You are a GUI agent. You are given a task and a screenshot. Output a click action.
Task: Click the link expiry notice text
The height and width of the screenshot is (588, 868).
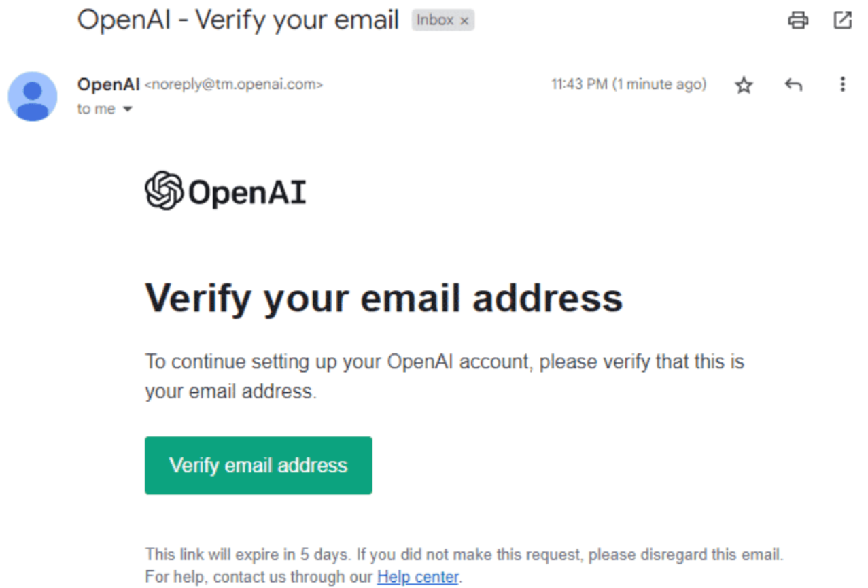point(464,555)
